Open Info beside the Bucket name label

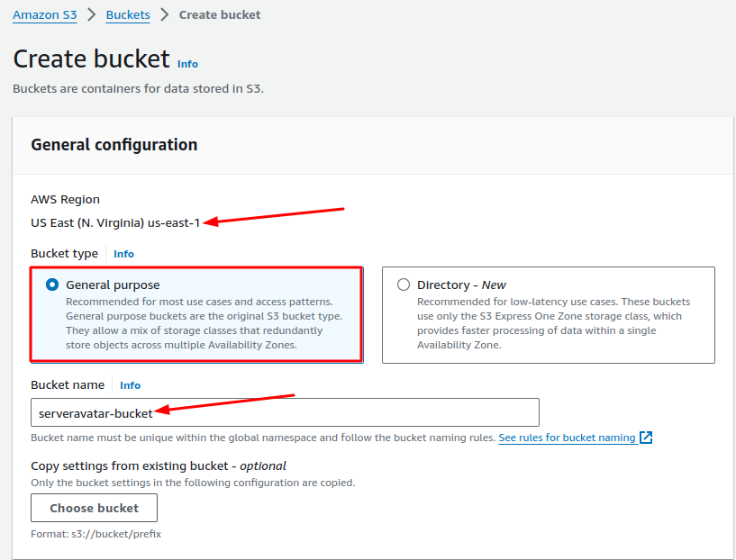130,384
